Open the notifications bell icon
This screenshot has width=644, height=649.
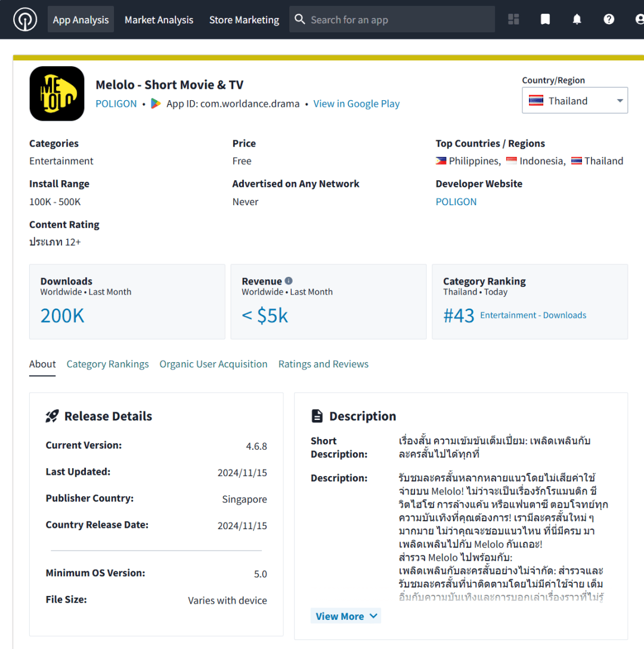point(577,20)
